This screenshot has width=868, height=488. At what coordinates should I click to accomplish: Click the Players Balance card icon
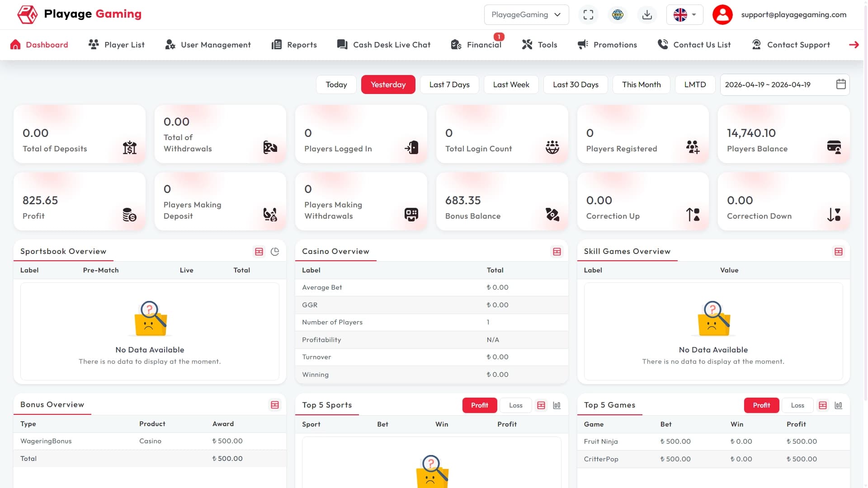[x=834, y=147]
